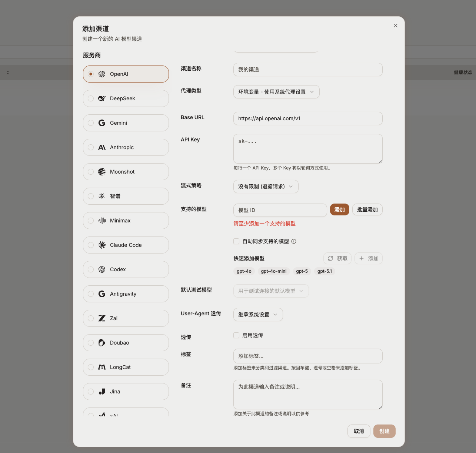Click the OpenAI logo icon
The width and height of the screenshot is (476, 453).
click(x=102, y=74)
